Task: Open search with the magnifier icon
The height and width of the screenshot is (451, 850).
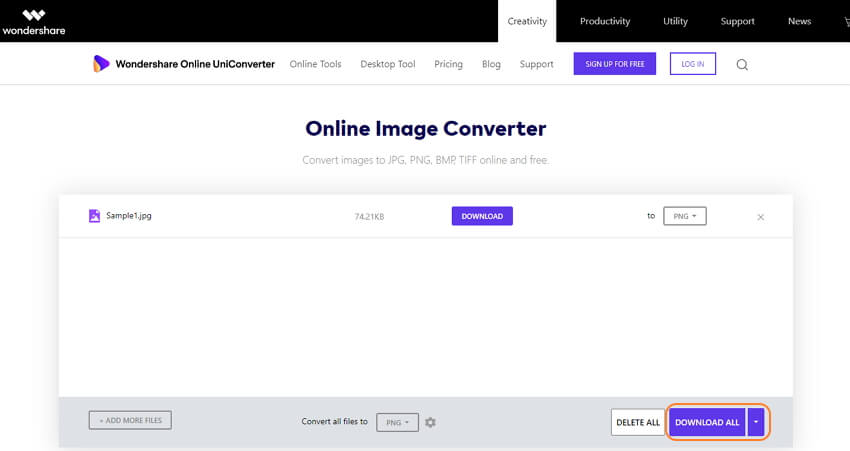Action: 742,65
